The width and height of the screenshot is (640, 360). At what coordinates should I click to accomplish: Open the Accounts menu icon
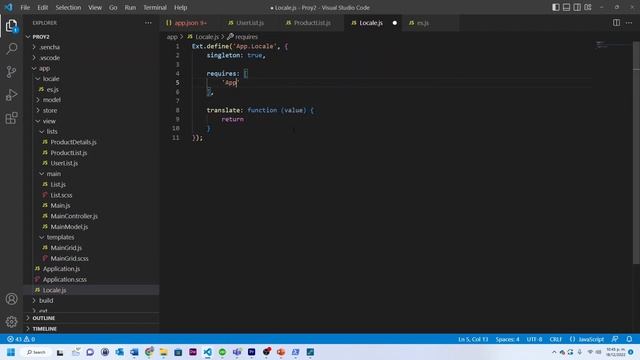point(11,299)
